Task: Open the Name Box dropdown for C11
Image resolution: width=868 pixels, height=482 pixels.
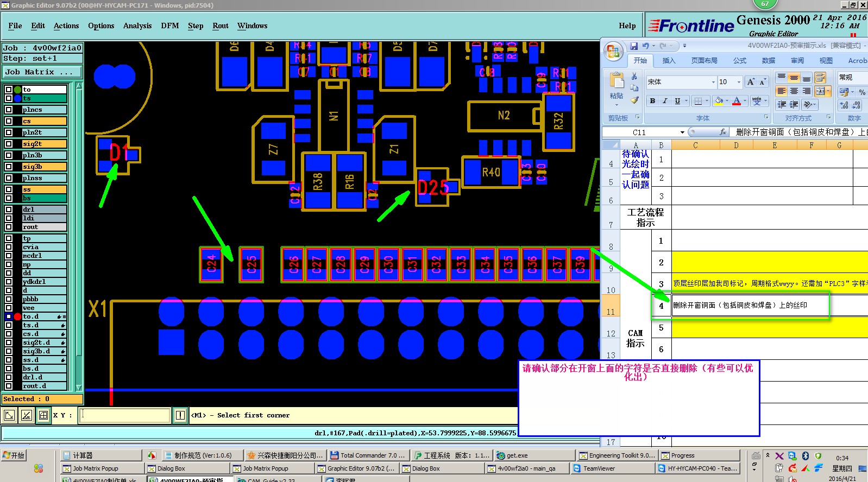Action: pos(682,132)
